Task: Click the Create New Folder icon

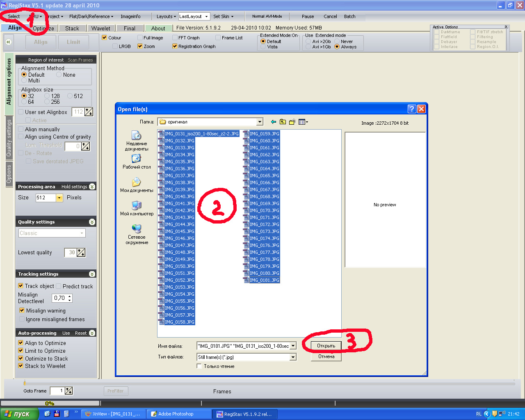Action: tap(292, 122)
